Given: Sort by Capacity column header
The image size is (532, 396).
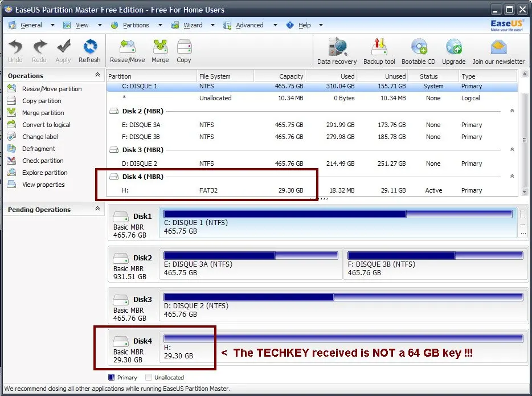Looking at the screenshot, I should (280, 76).
